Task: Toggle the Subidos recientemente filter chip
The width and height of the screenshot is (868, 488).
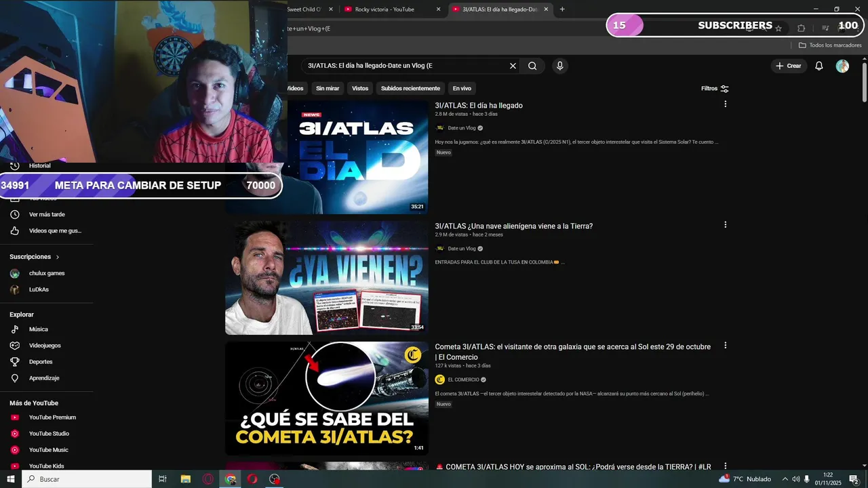Action: pos(410,88)
